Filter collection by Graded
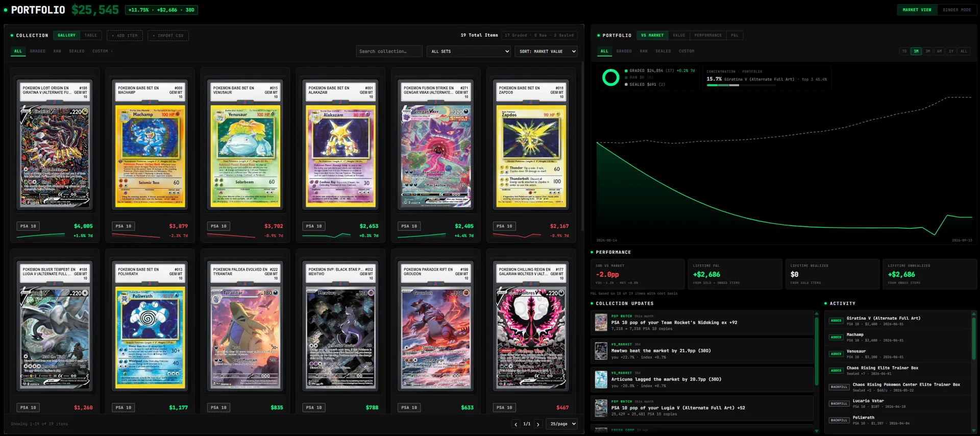 pyautogui.click(x=38, y=51)
